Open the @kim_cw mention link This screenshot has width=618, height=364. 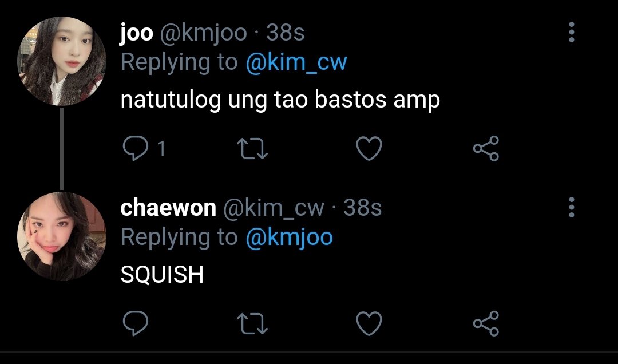296,62
